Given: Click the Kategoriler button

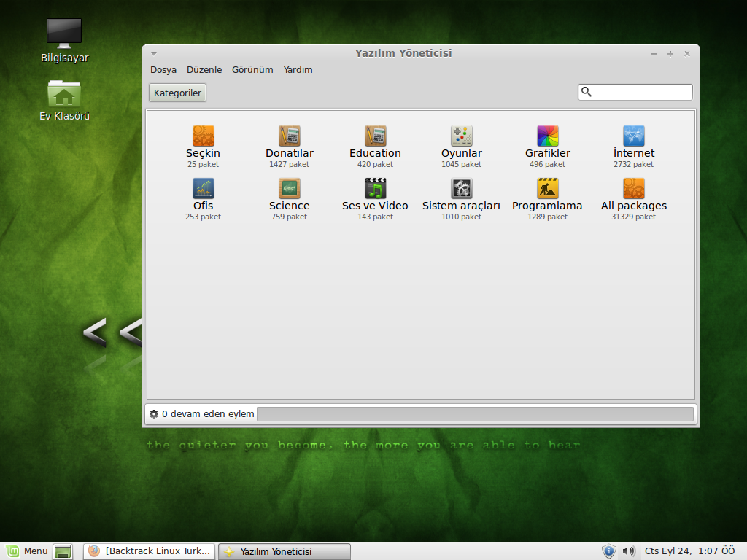Looking at the screenshot, I should 177,92.
